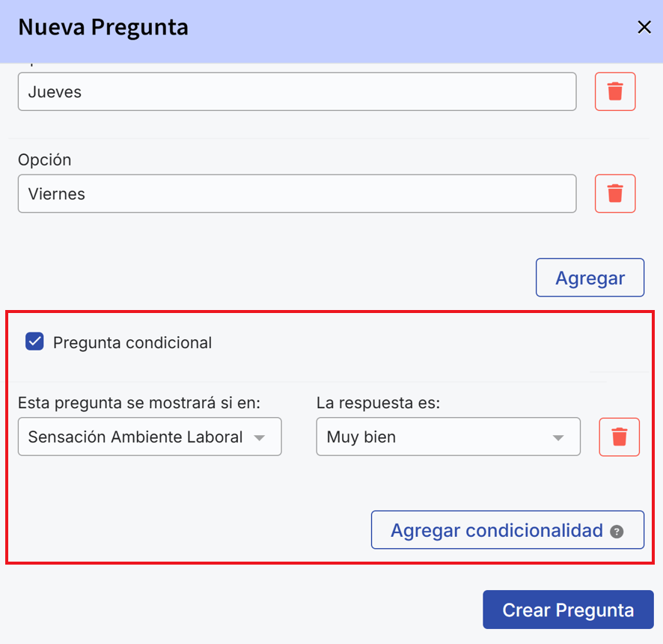
Task: Click the Nueva Pregunta dialog title
Action: 103,28
